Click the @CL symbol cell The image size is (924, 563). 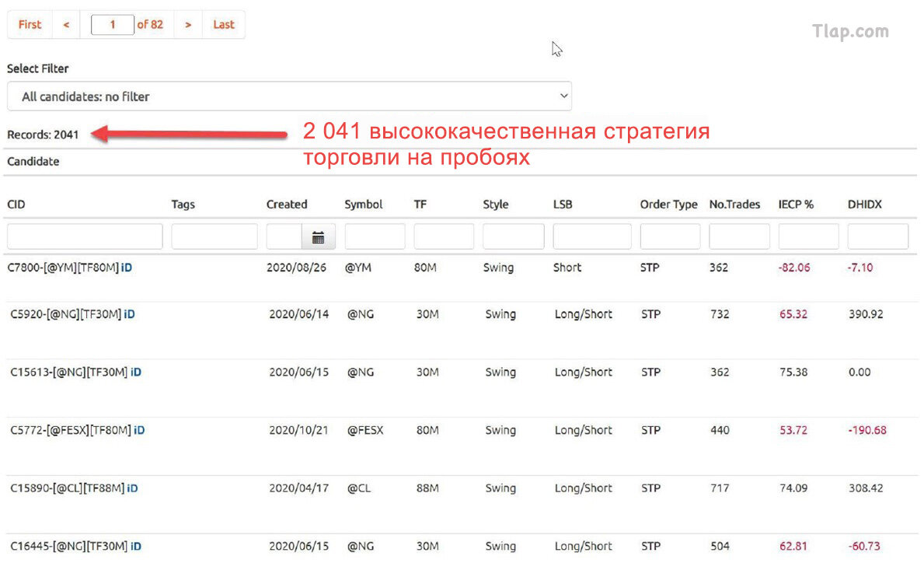pos(359,488)
